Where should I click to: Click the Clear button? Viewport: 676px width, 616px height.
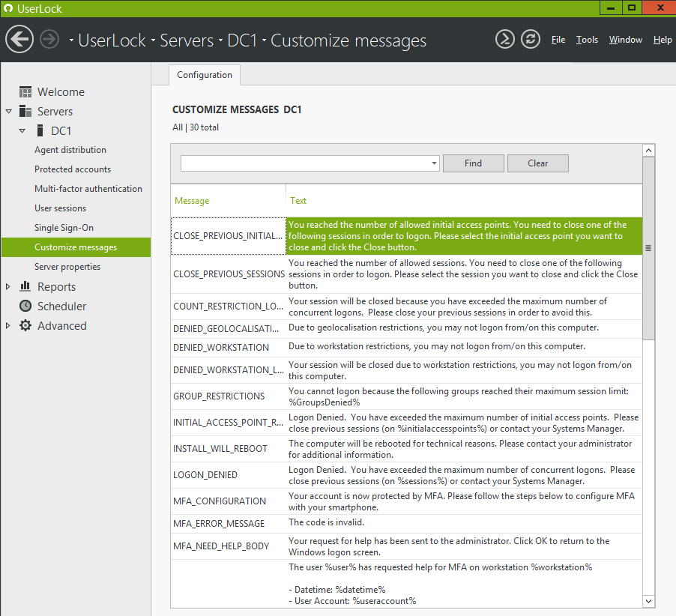pyautogui.click(x=537, y=163)
